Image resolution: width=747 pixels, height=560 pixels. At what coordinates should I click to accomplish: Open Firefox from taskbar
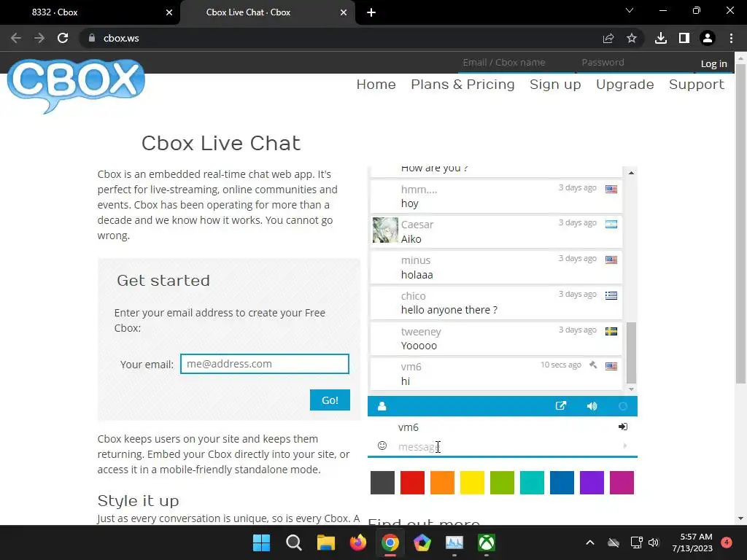click(x=358, y=542)
